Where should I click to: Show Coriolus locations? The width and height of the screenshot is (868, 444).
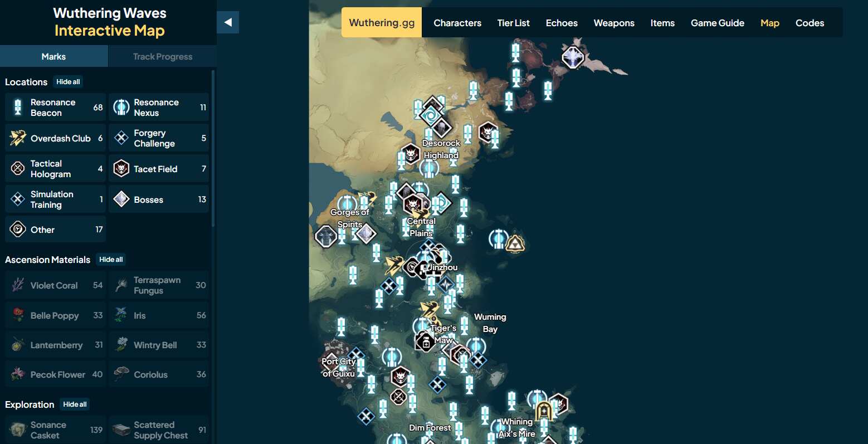[x=159, y=374]
